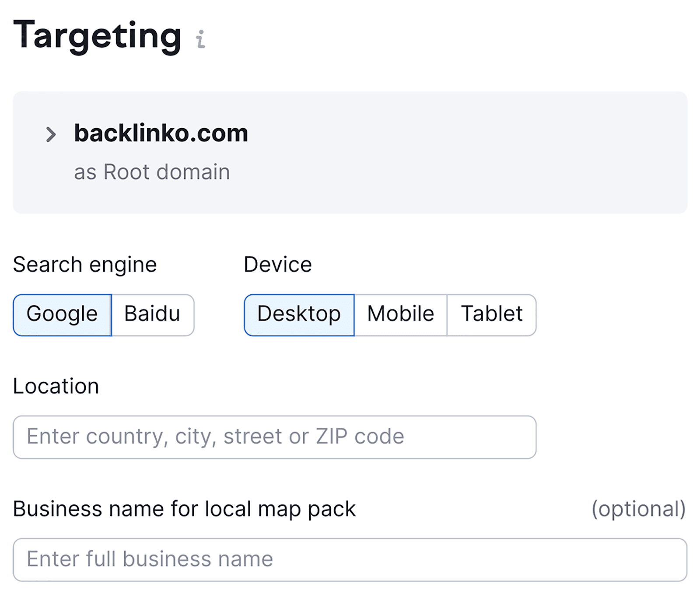Viewport: 700px width, 597px height.
Task: Click the 'as Root domain' label
Action: coord(152,171)
